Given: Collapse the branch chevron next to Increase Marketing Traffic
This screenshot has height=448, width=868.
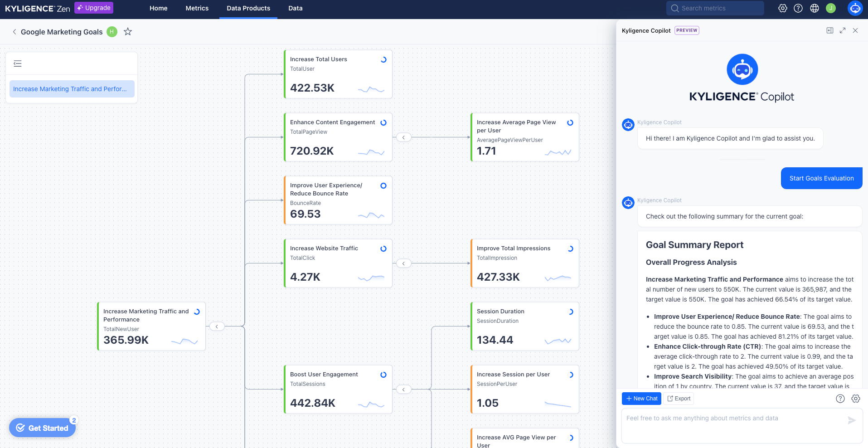Looking at the screenshot, I should tap(217, 326).
